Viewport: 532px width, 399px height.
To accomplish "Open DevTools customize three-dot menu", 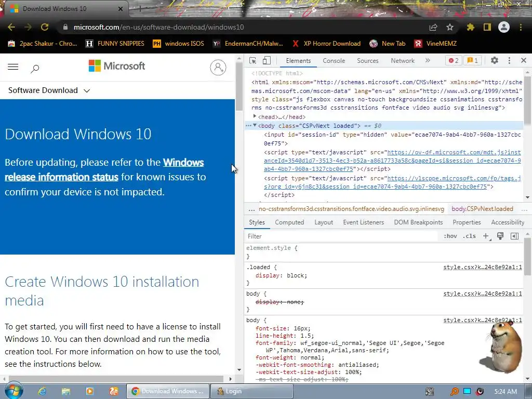I will [x=509, y=60].
